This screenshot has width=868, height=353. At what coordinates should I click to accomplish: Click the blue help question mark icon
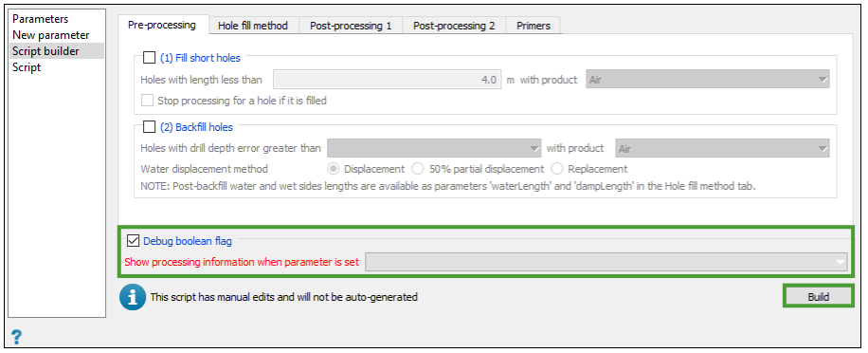(17, 336)
